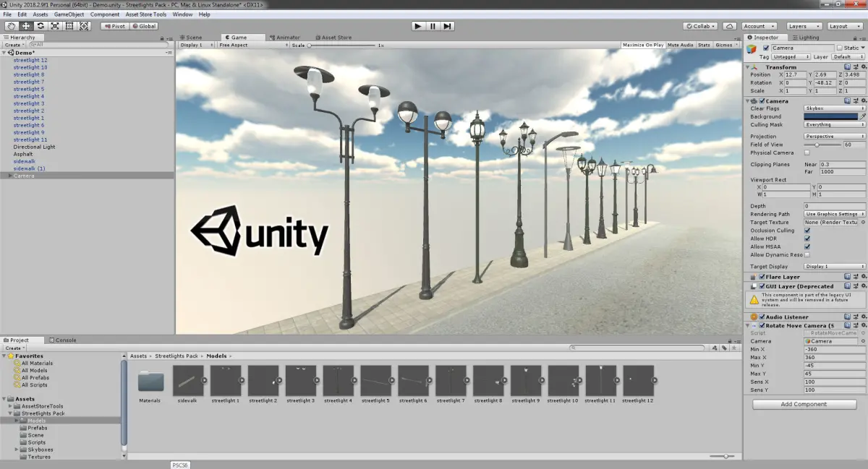Start Play mode with Play button
The width and height of the screenshot is (868, 469).
[418, 26]
